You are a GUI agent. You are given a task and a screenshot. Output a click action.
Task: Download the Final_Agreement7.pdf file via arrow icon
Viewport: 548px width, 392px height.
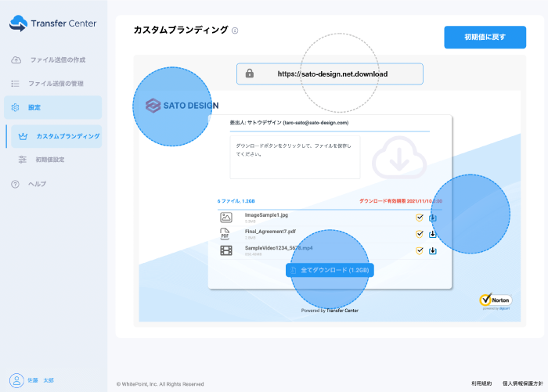(432, 234)
